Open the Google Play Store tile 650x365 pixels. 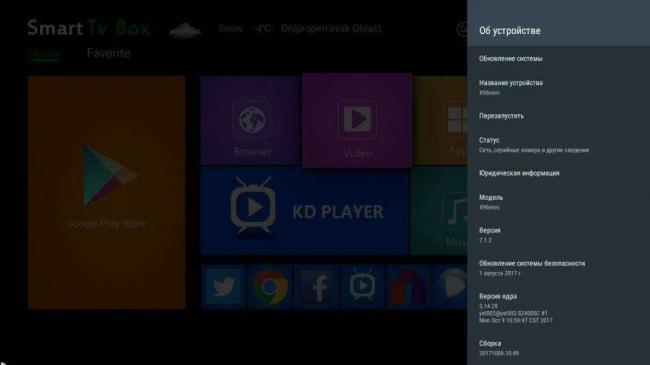click(x=107, y=192)
